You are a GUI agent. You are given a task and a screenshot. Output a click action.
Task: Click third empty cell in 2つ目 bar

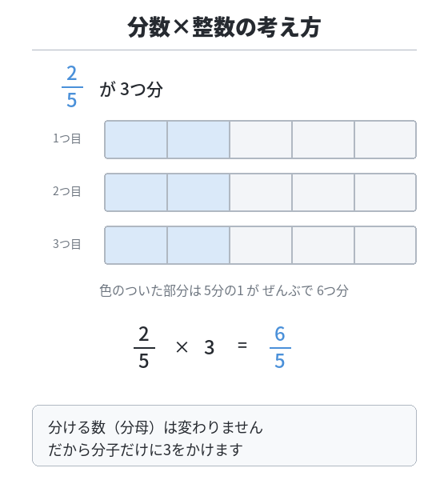(x=261, y=192)
